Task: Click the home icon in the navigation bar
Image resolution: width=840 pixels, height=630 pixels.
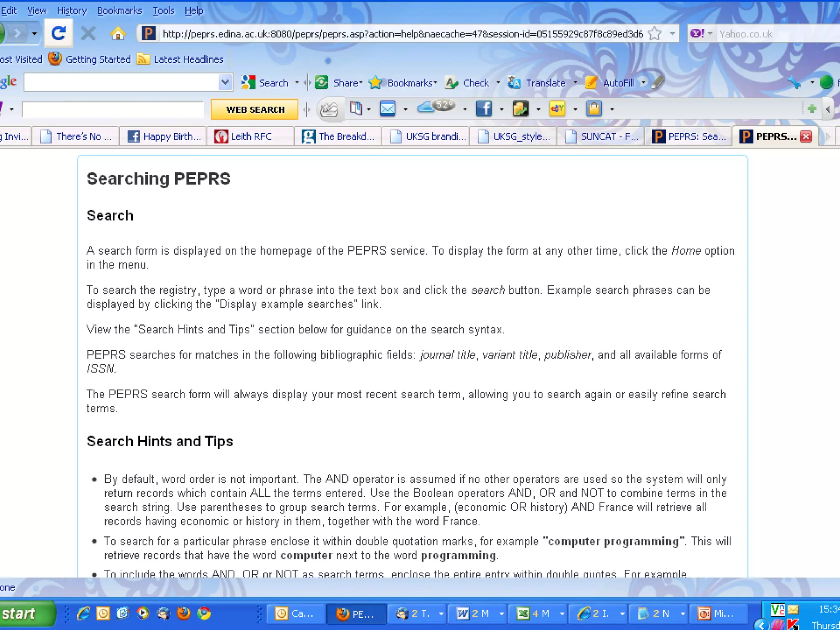Action: pos(118,34)
